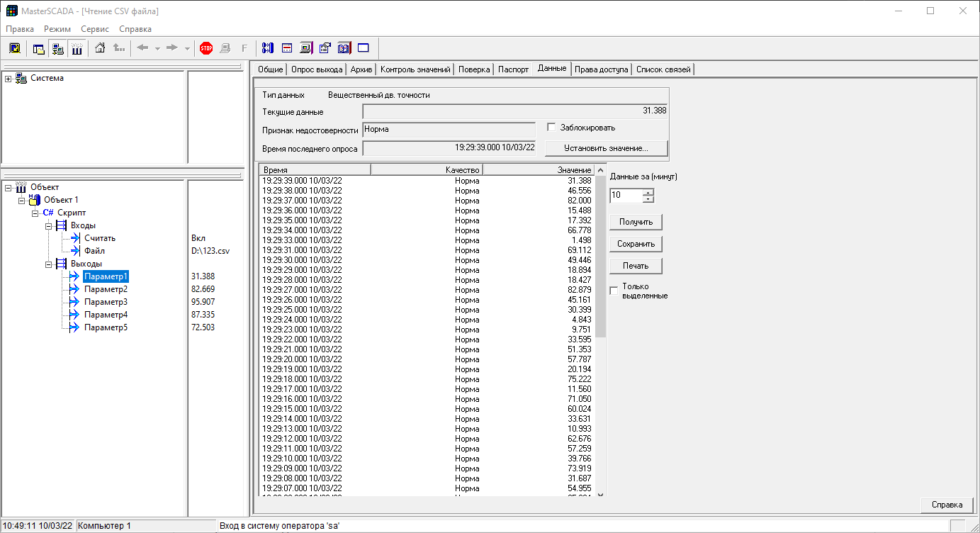Click the Получить button
The width and height of the screenshot is (980, 533).
636,222
